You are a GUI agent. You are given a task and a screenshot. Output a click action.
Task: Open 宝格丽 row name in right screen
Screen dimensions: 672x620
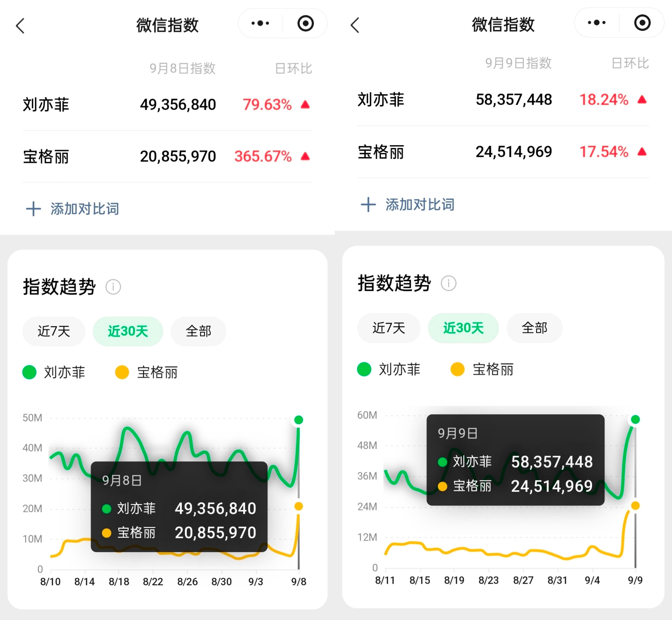tap(381, 152)
